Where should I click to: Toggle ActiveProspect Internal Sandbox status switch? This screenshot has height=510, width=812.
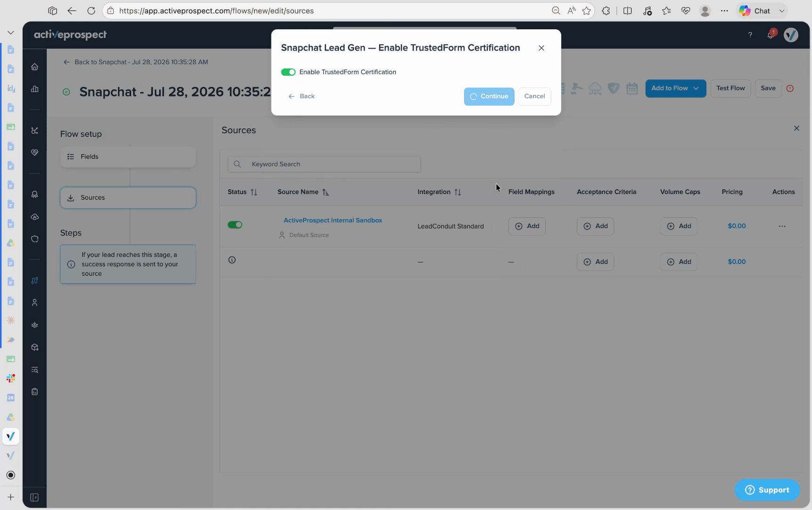click(x=235, y=225)
